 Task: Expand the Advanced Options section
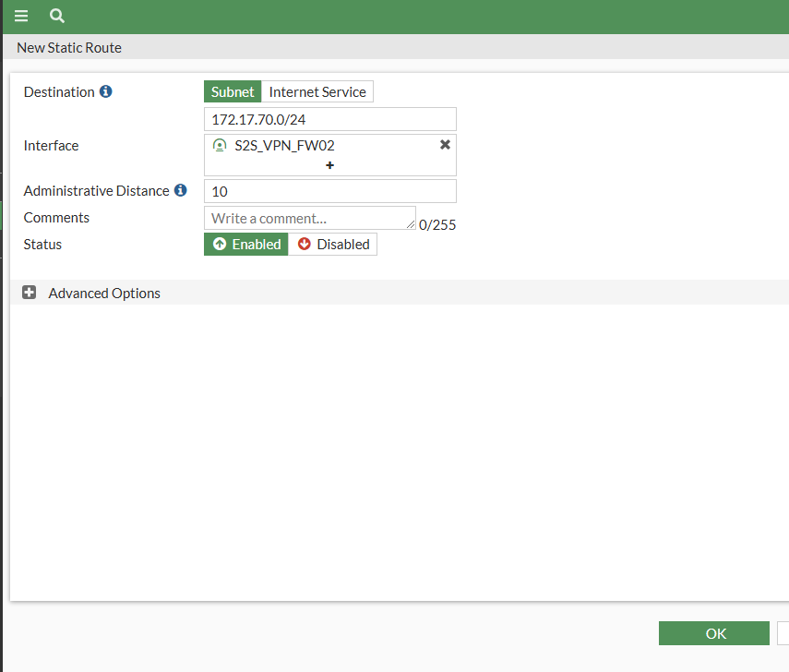coord(30,293)
